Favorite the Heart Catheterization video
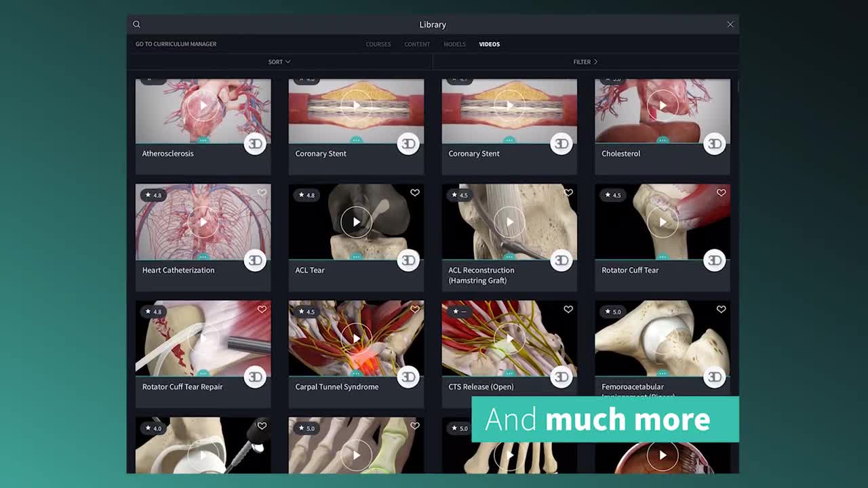868x488 pixels. (262, 192)
